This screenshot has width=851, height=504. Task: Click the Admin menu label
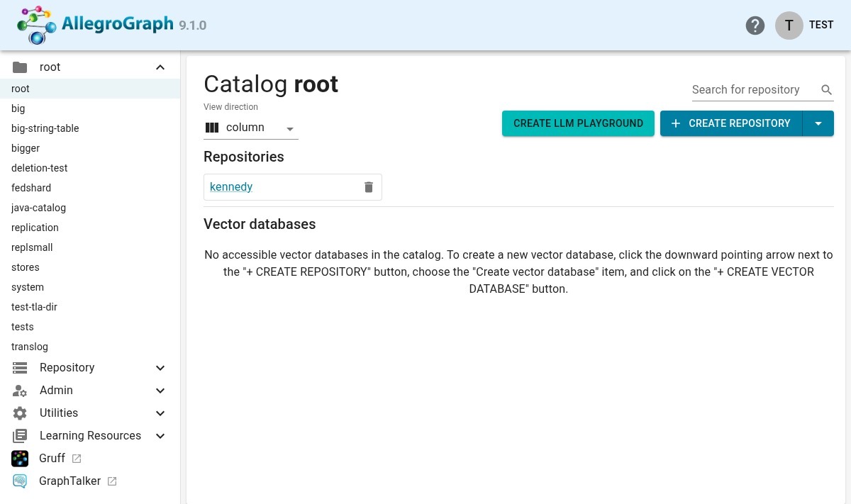pos(56,391)
